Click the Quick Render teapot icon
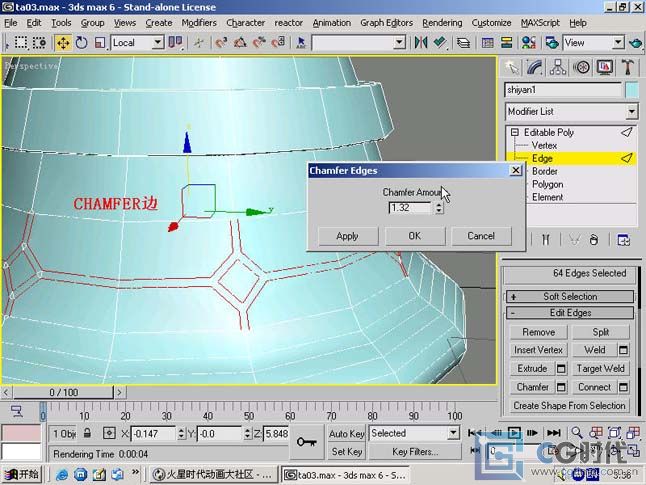 coord(636,43)
